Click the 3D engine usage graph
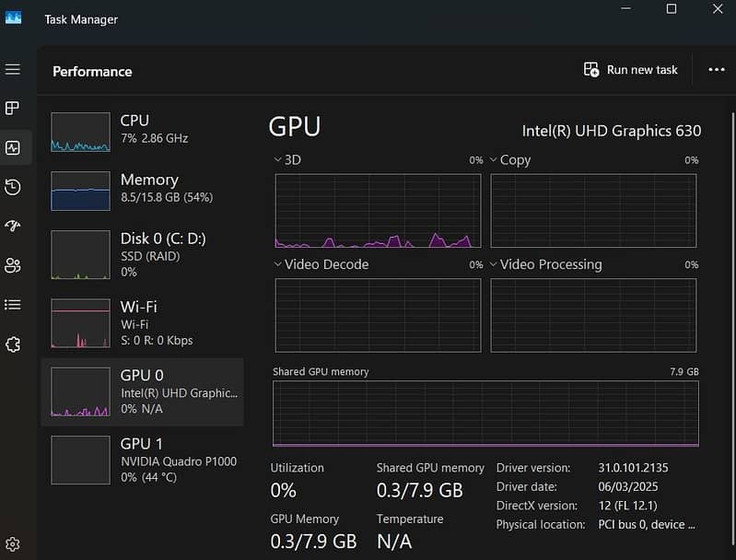The height and width of the screenshot is (560, 736). click(x=378, y=211)
